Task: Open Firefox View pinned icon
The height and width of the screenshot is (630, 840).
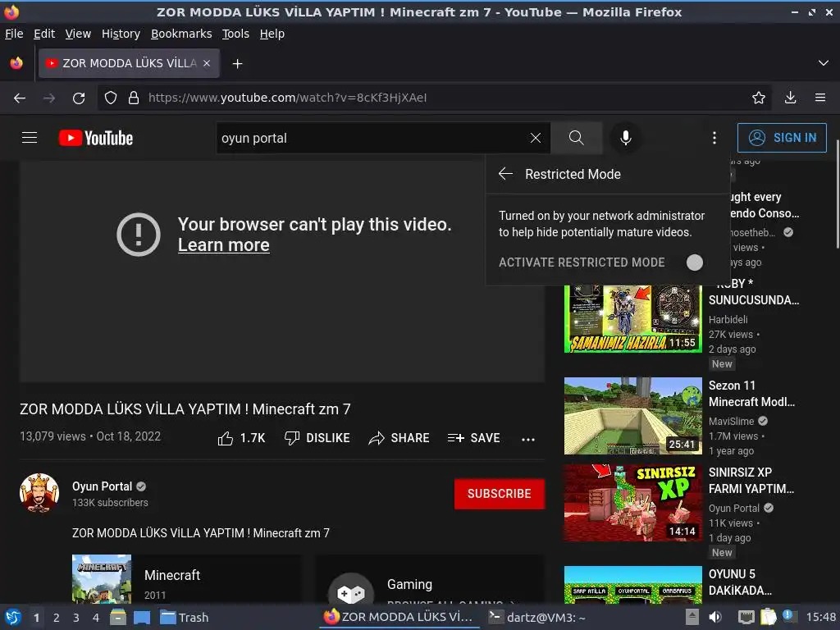Action: (x=16, y=63)
